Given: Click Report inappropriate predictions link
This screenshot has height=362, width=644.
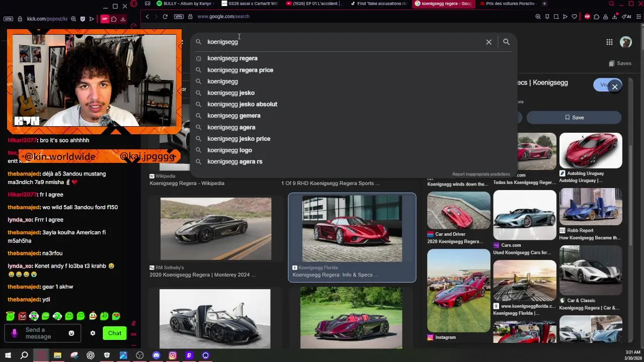Looking at the screenshot, I should (x=481, y=174).
